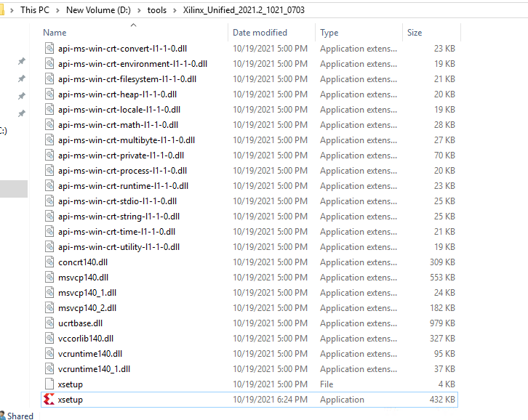Image resolution: width=528 pixels, height=420 pixels.
Task: Select file name api-ms-win-crt-private-l1-1-0.dll
Action: pyautogui.click(x=121, y=156)
